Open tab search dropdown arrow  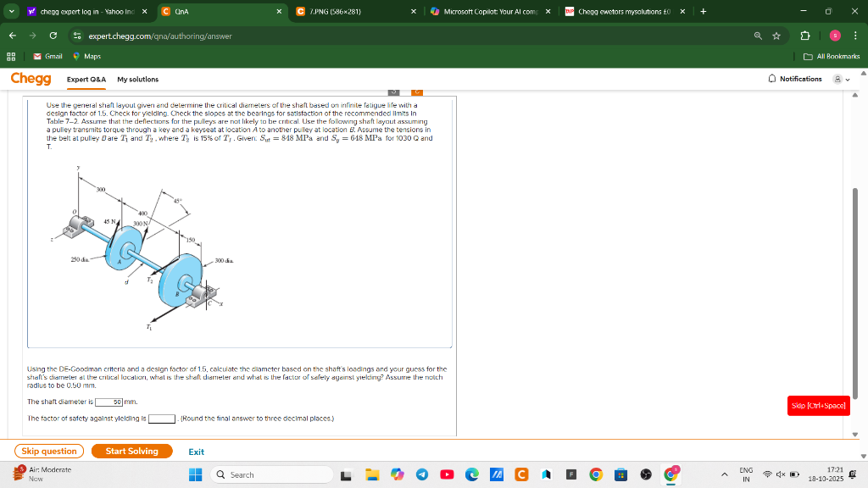point(11,11)
